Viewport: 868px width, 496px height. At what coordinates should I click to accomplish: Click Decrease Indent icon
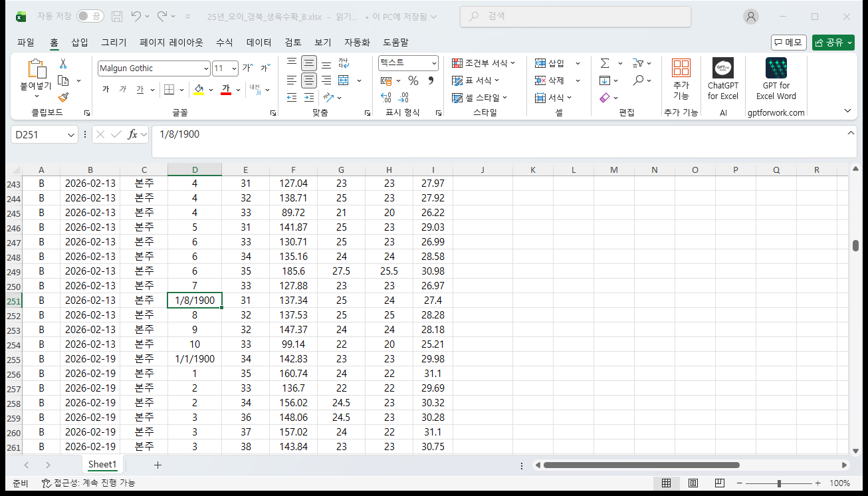tap(292, 98)
